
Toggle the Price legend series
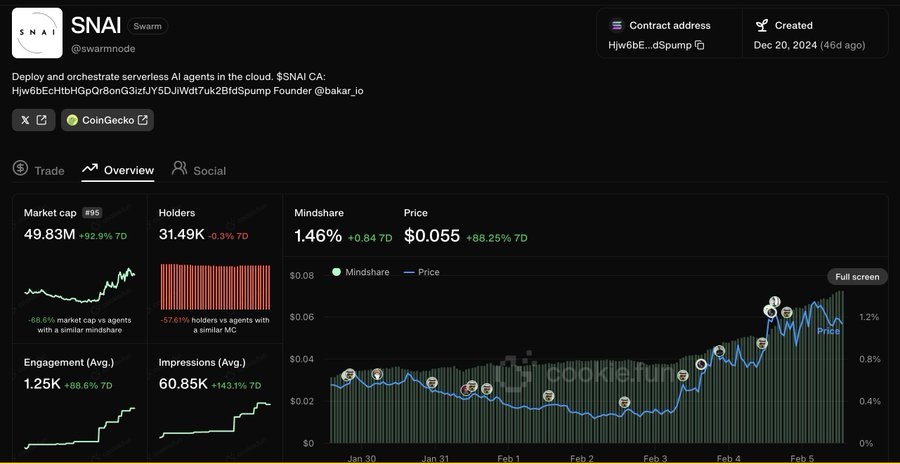point(421,272)
